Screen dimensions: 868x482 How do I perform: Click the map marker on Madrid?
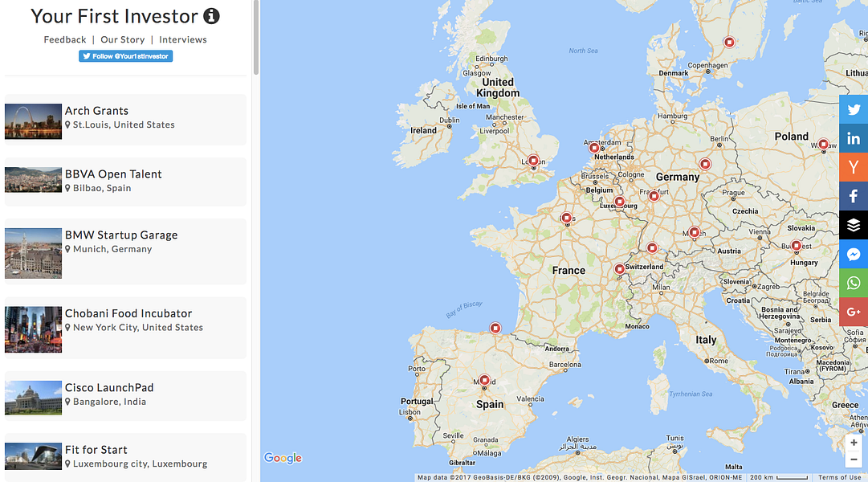tap(484, 380)
